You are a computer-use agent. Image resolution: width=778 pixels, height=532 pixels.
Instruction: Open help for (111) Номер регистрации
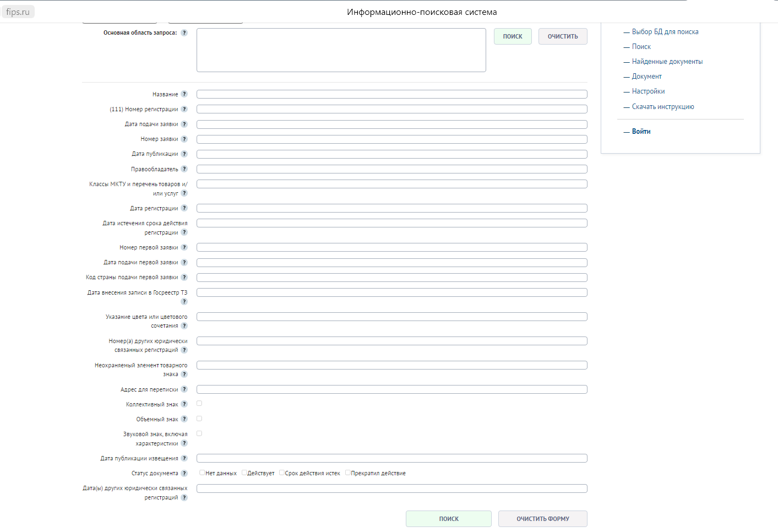click(184, 109)
